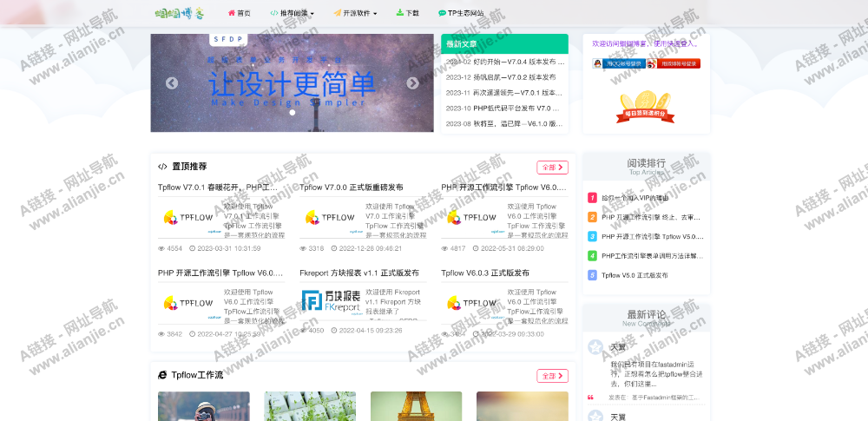Click TPFLOW logo of the V6.0.3 post
The height and width of the screenshot is (421, 868).
(x=472, y=304)
